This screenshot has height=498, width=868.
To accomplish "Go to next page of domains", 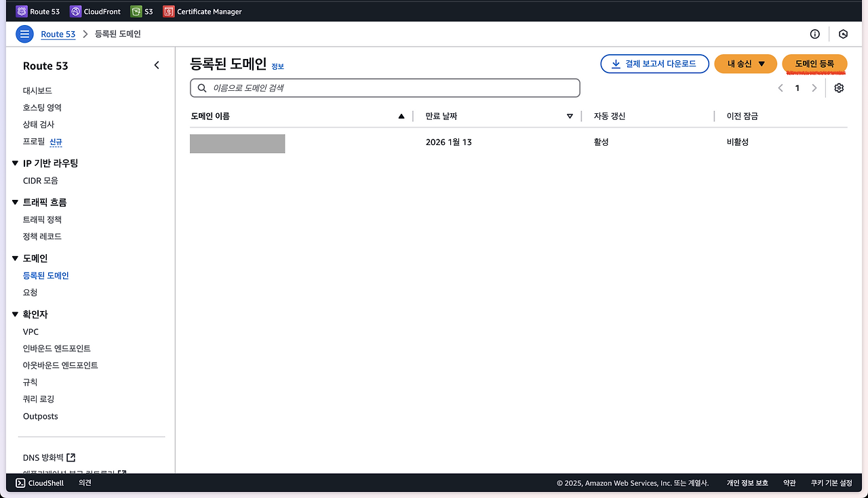I will coord(814,88).
